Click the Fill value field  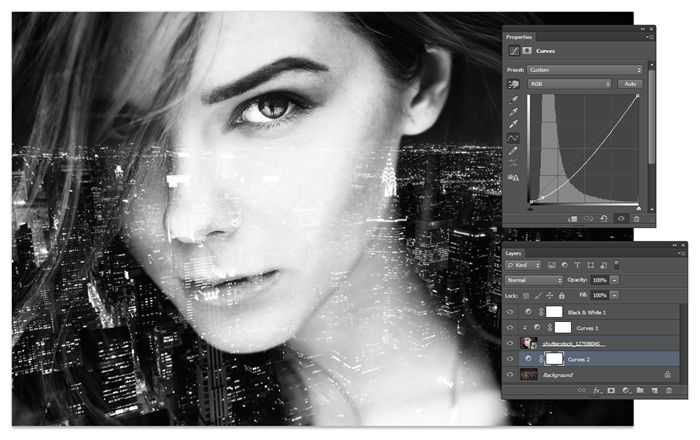pyautogui.click(x=600, y=295)
